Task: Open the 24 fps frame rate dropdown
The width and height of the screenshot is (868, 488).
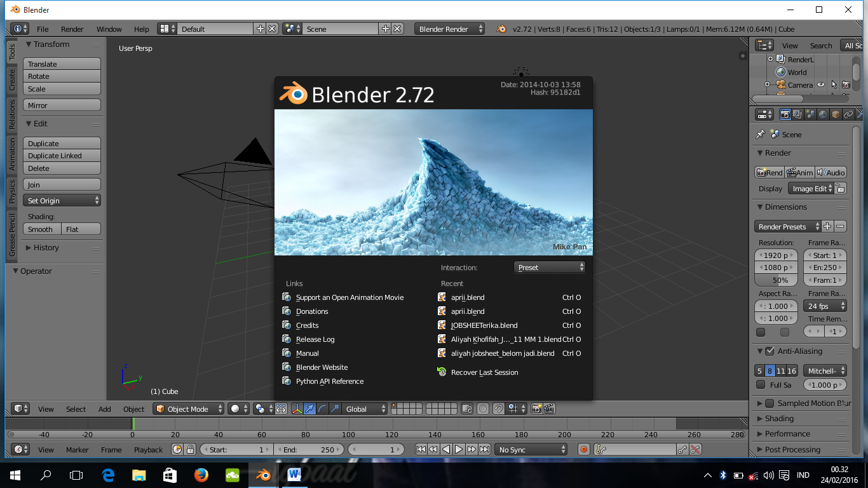Action: coord(825,306)
